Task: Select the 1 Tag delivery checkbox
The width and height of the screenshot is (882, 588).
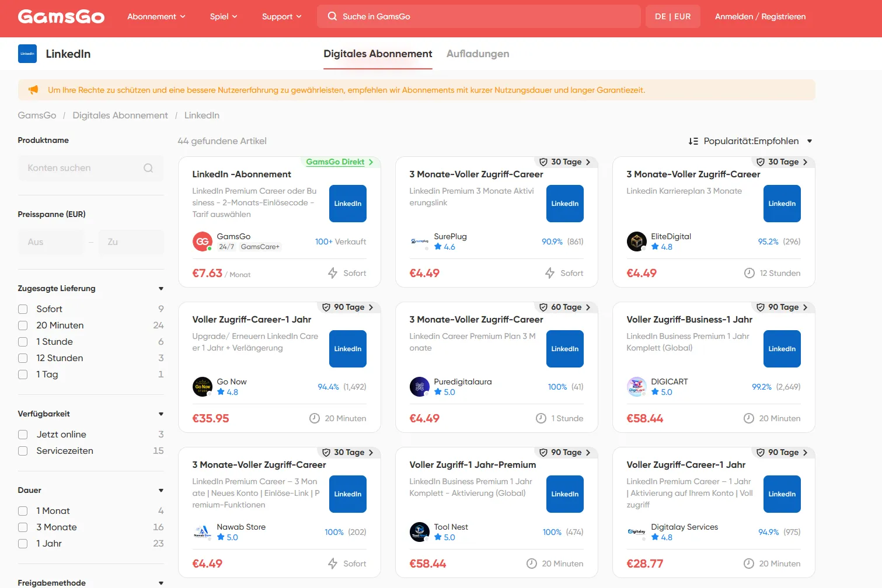Action: coord(23,374)
